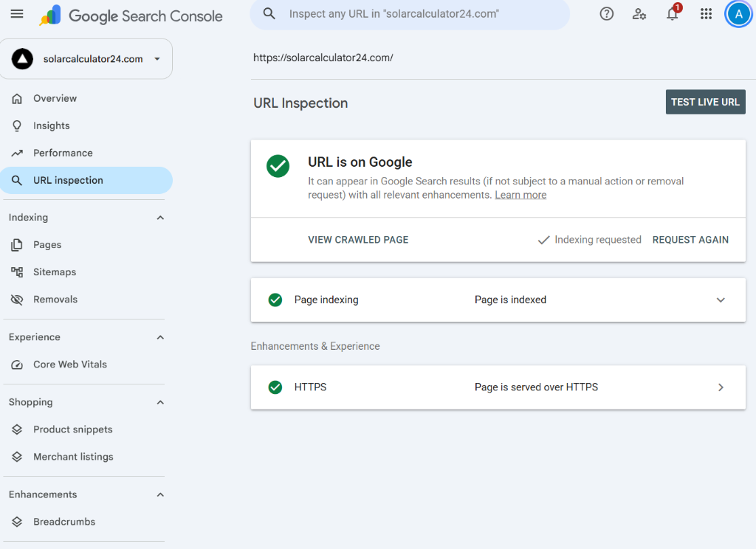Click the https://solarcalculator24.com/ URL text
This screenshot has width=756, height=549.
(323, 58)
